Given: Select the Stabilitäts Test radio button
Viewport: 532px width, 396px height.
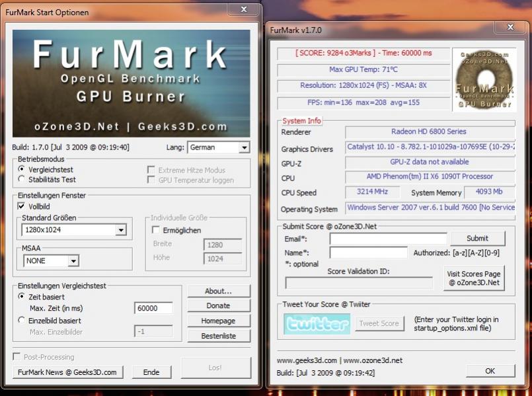Looking at the screenshot, I should click(21, 178).
